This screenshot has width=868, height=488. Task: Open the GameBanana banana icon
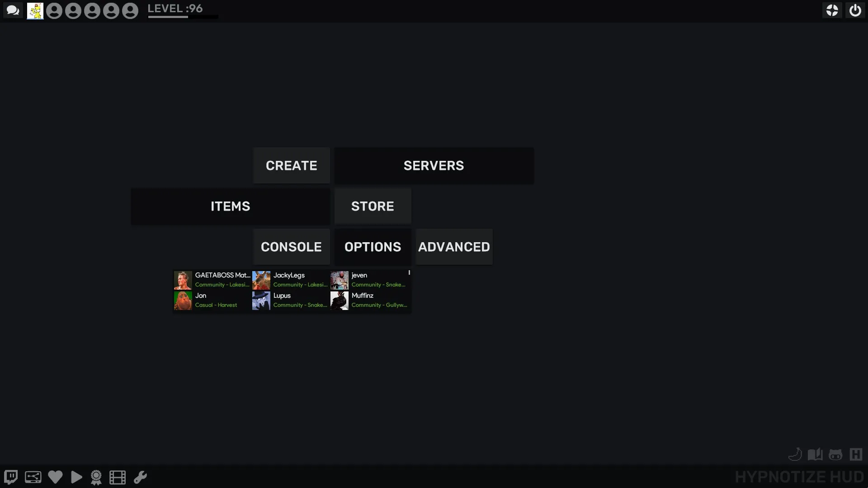point(795,454)
